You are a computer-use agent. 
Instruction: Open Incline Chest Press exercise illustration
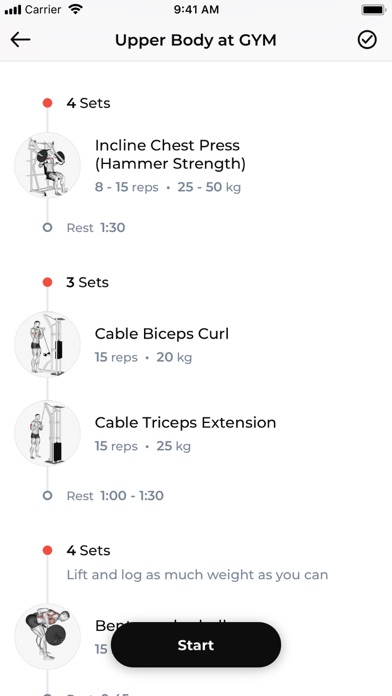(x=48, y=165)
